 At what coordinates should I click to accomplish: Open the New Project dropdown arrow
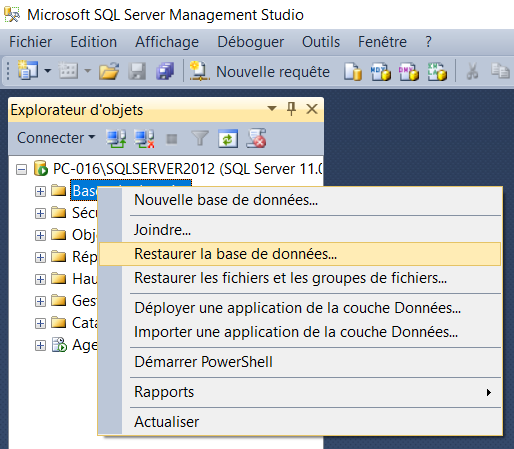(x=48, y=71)
